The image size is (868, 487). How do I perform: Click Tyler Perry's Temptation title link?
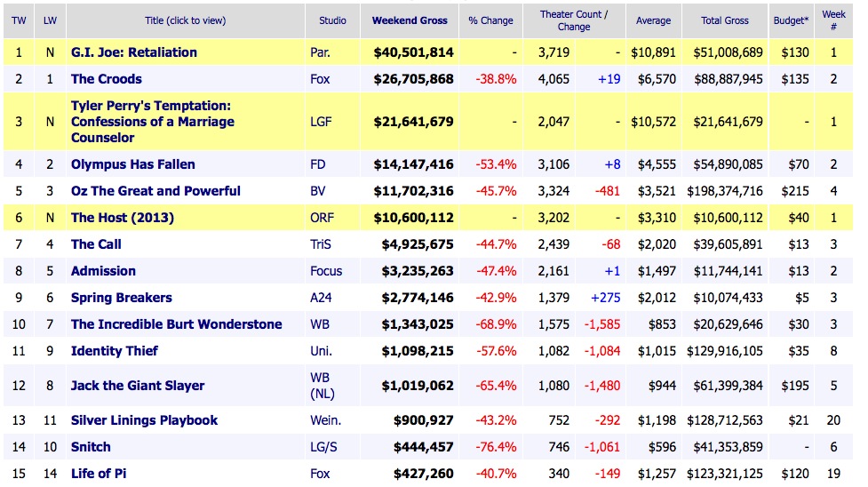click(x=153, y=122)
